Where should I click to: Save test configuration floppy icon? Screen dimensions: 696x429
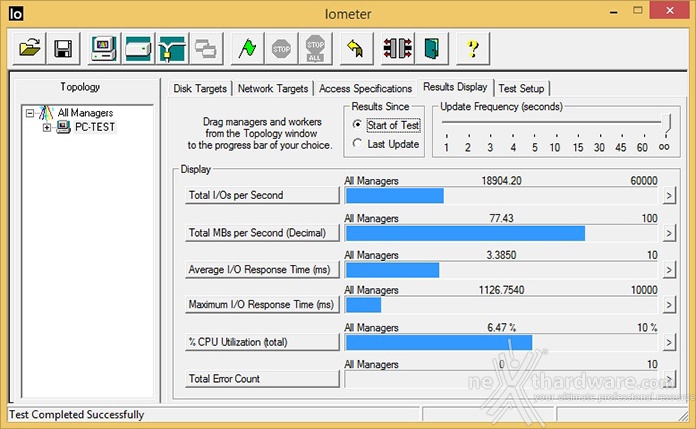pos(63,48)
